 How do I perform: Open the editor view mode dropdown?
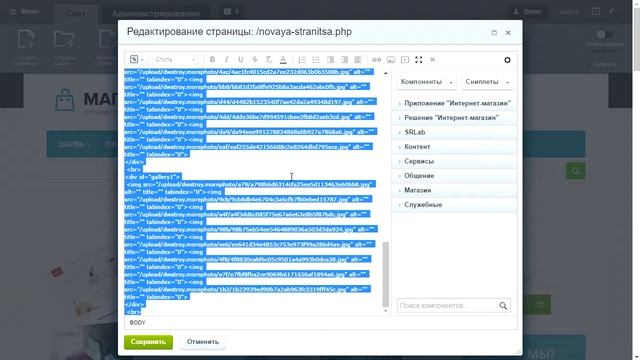point(137,60)
